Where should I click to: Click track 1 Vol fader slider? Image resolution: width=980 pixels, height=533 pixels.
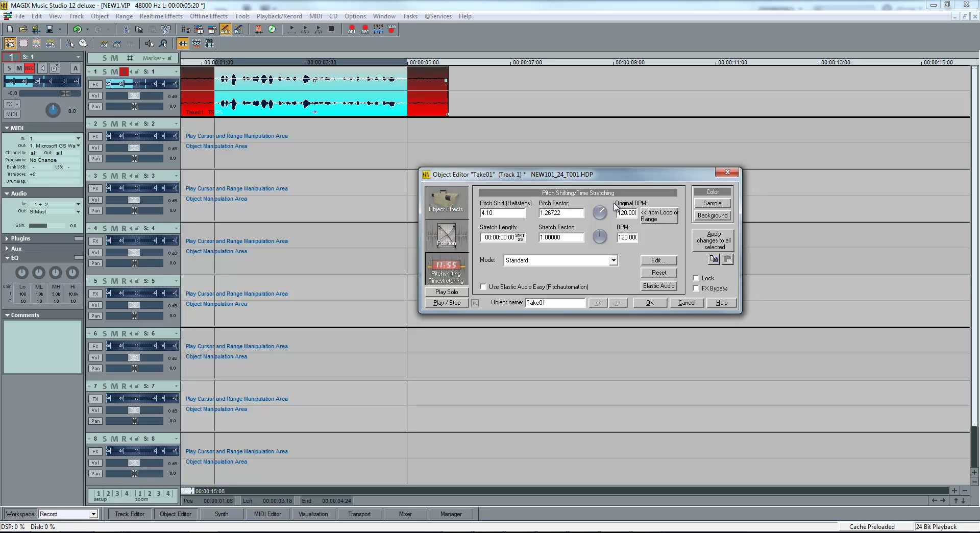pos(134,96)
